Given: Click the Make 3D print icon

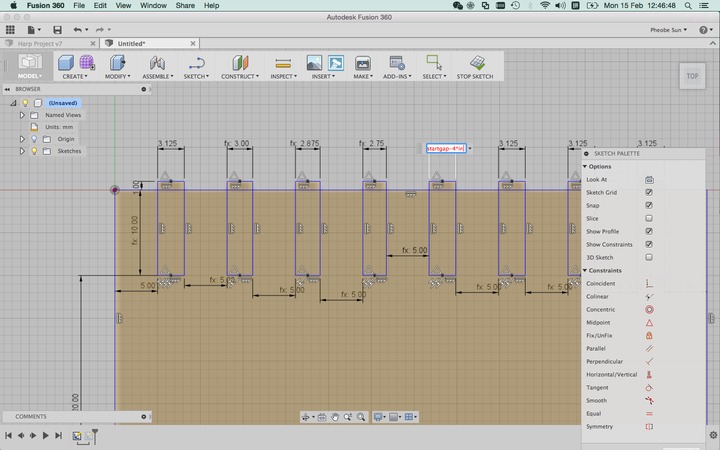Looking at the screenshot, I should (x=363, y=63).
